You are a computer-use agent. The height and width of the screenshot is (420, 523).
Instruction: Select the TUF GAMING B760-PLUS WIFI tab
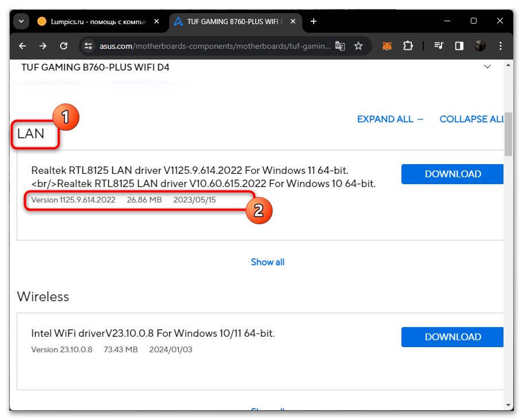click(x=236, y=22)
